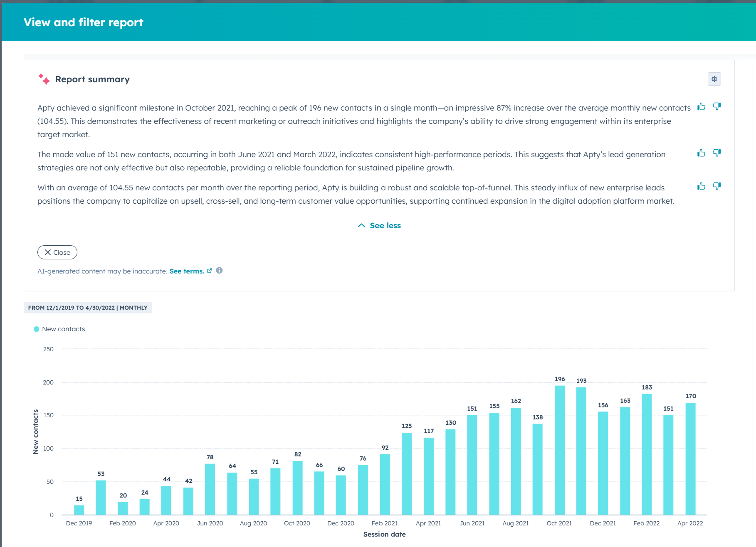Click the Report summary title

click(92, 79)
